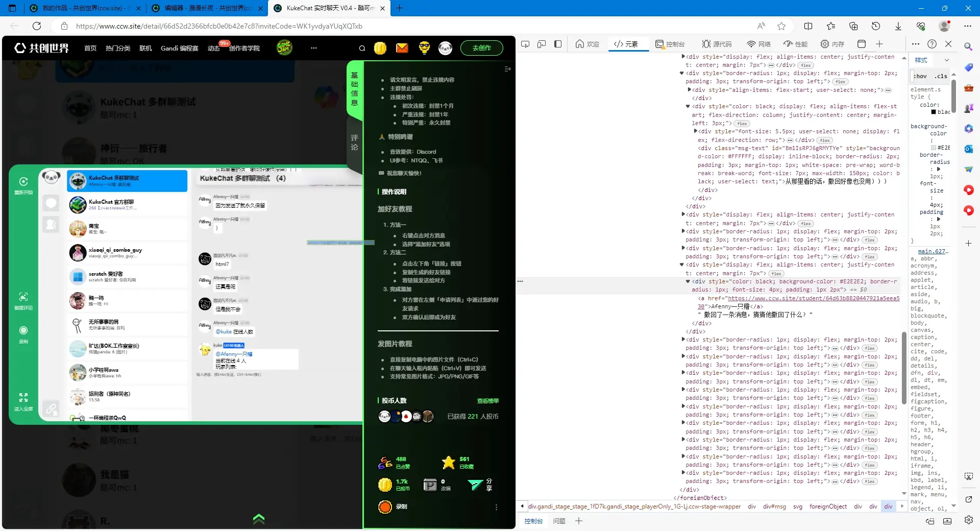Screen dimensions: 980x531
Task: Open the KukeChat 官方群聊 conversation
Action: click(x=127, y=204)
